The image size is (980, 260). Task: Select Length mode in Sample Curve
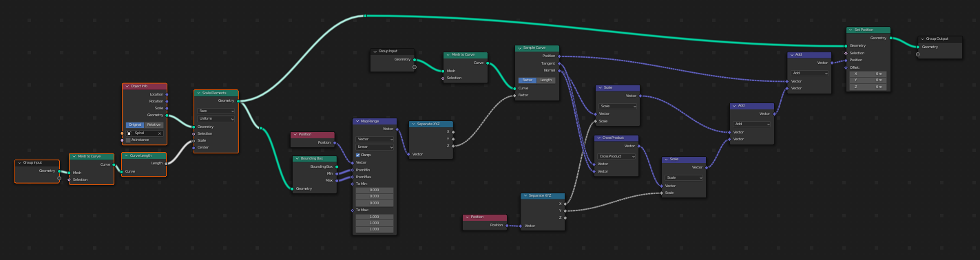[546, 80]
